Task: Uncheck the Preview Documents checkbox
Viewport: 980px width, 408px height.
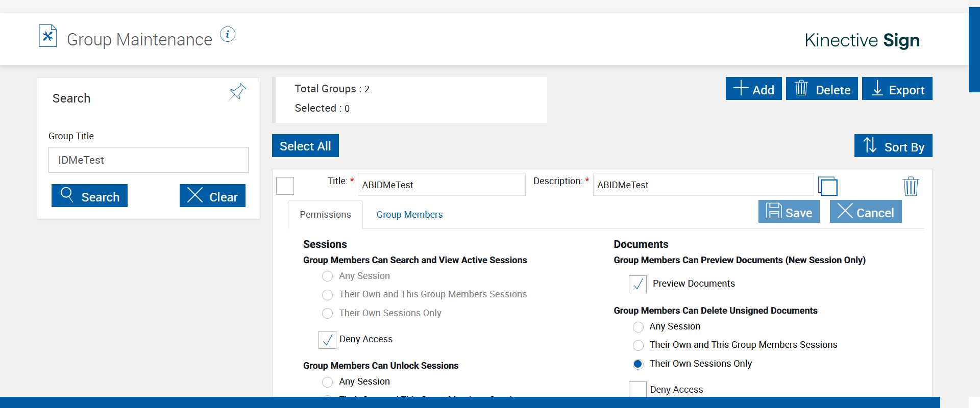Action: click(x=638, y=284)
